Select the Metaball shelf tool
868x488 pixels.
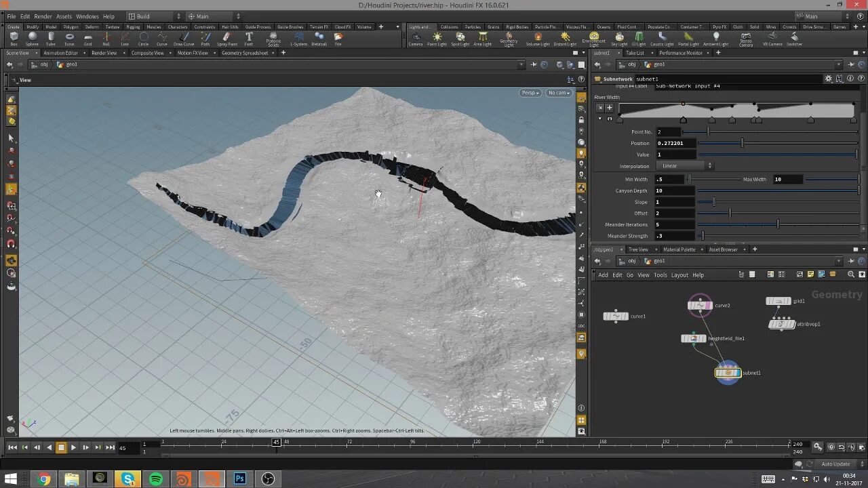[x=319, y=38]
